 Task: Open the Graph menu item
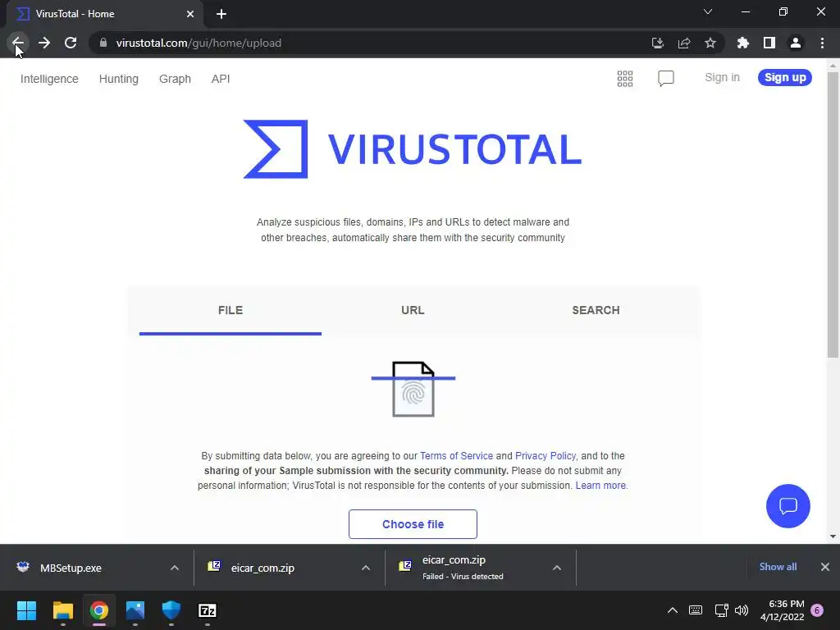[175, 79]
